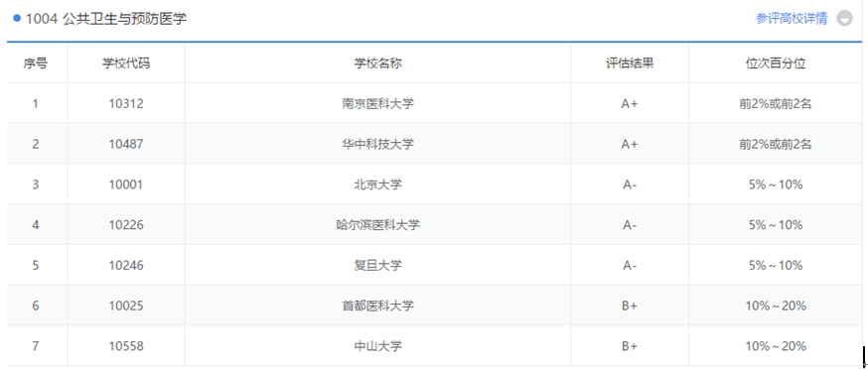The image size is (868, 370).
Task: Select school name 北京大学
Action: click(x=378, y=185)
